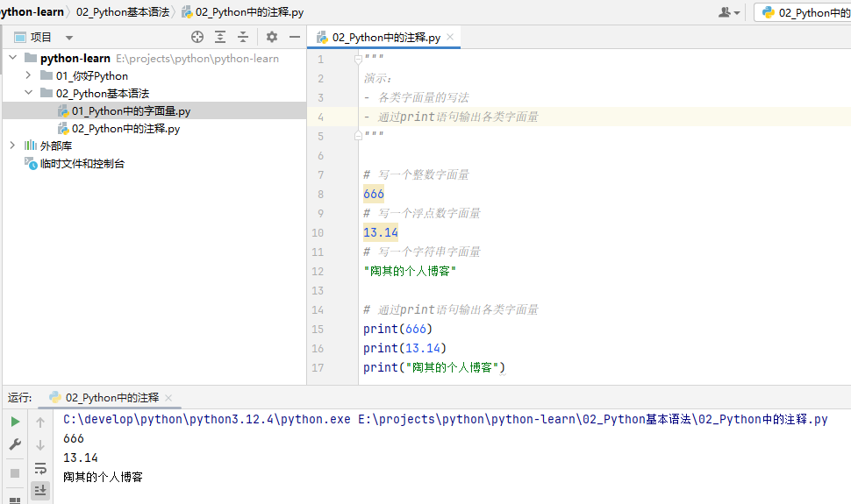Open the 项目 view dropdown

pyautogui.click(x=69, y=38)
